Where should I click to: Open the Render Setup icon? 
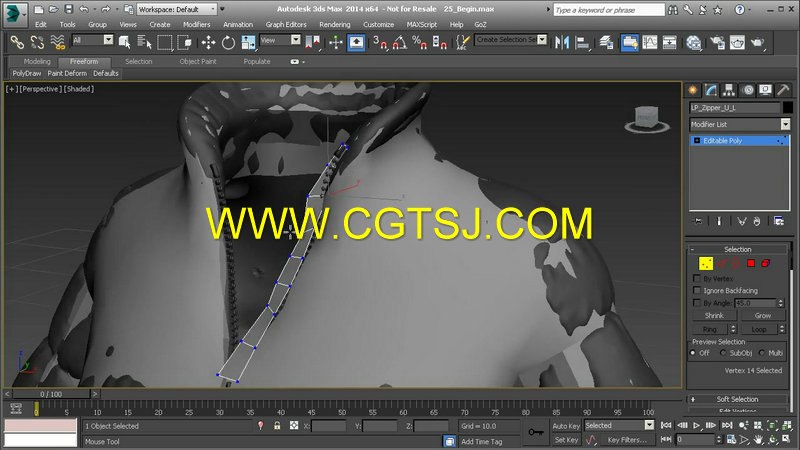click(717, 42)
